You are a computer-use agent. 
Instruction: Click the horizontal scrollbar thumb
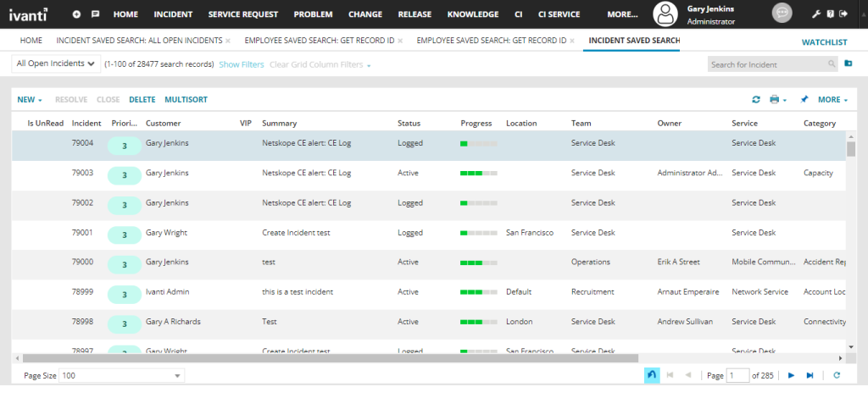(331, 358)
